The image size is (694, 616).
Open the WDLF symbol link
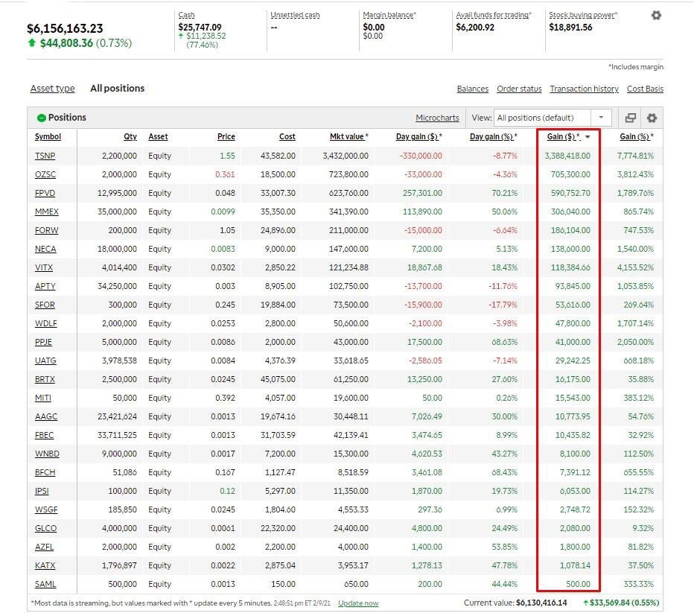pos(46,323)
